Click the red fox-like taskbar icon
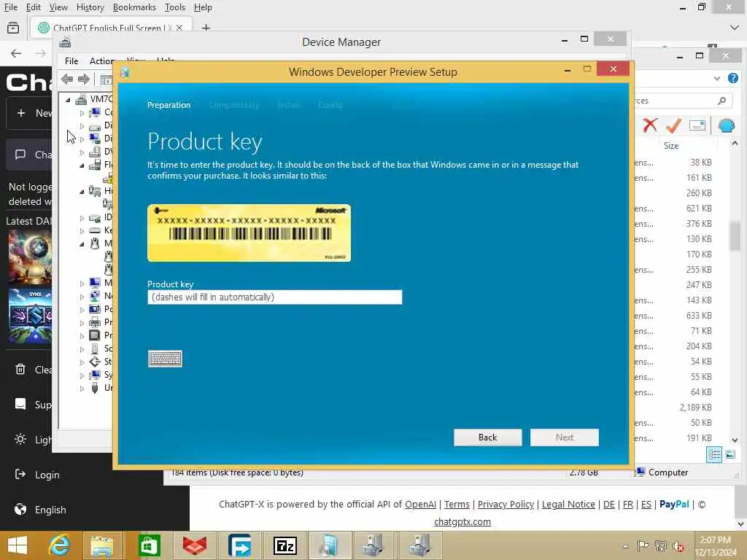 pyautogui.click(x=194, y=545)
